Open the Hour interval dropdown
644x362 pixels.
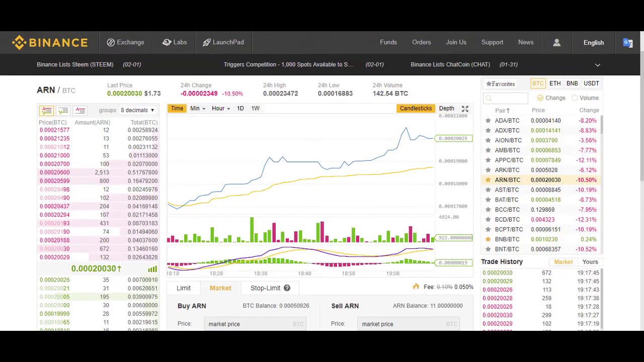221,109
